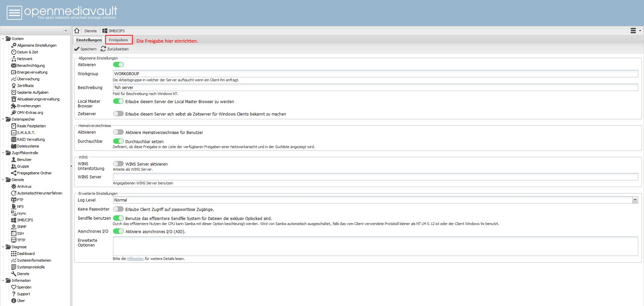Click the Geplante Aufgaben icon

pos(14,92)
